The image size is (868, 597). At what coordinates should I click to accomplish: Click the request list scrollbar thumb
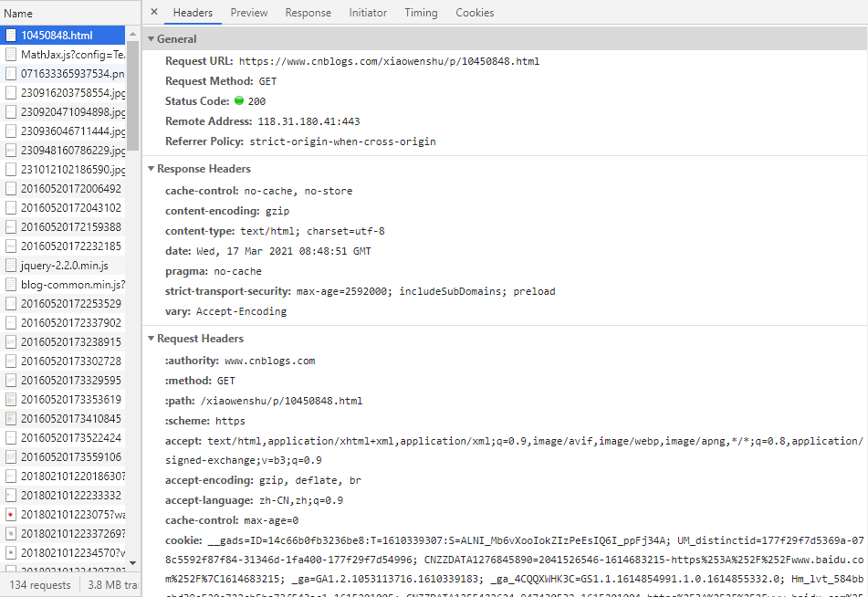point(133,95)
